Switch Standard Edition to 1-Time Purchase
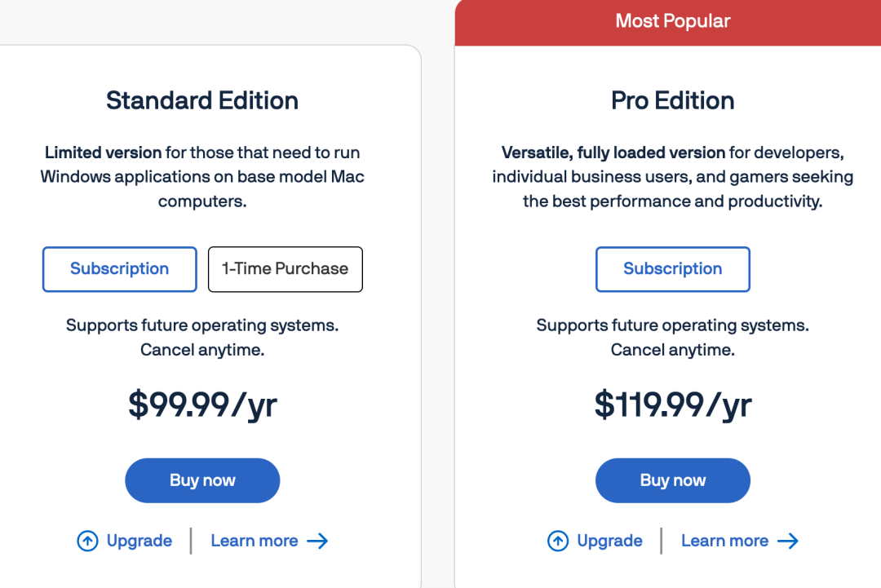Image resolution: width=881 pixels, height=588 pixels. (285, 269)
